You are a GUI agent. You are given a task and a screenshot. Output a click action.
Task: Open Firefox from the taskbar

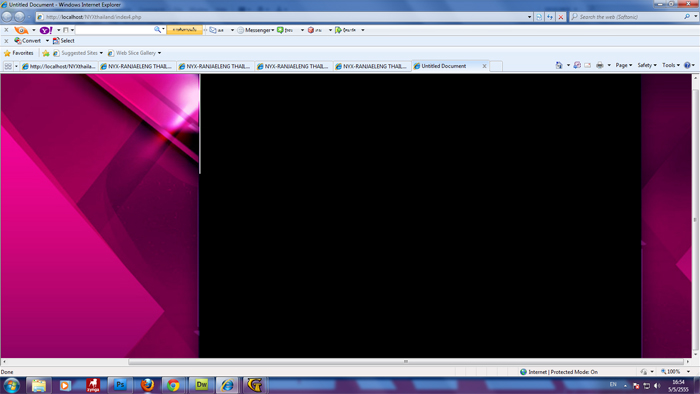[x=147, y=385]
